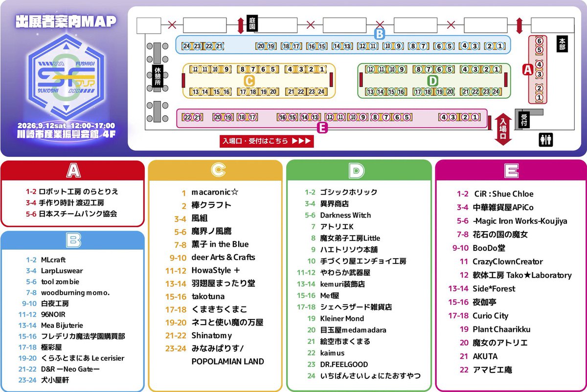The width and height of the screenshot is (587, 392).
Task: Select Kleiner Mond entry
Action: [x=342, y=319]
